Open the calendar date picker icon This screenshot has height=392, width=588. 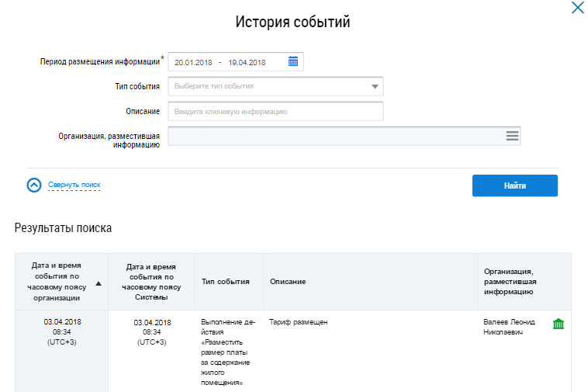click(x=293, y=62)
